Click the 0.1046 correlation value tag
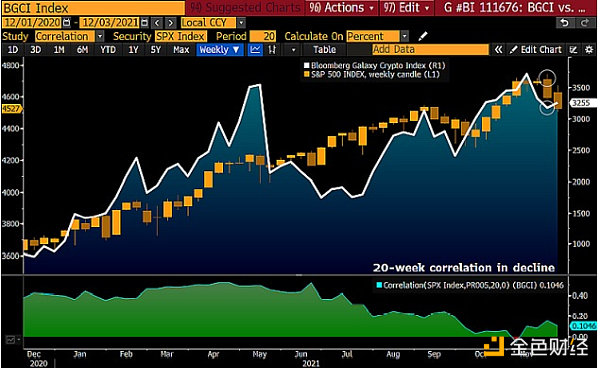The image size is (600, 368). click(583, 326)
